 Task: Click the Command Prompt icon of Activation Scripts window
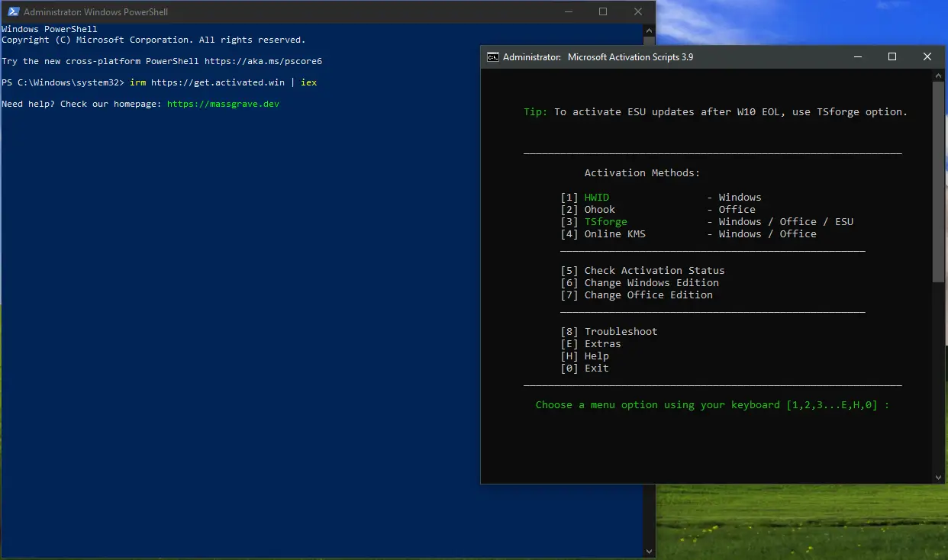(493, 57)
